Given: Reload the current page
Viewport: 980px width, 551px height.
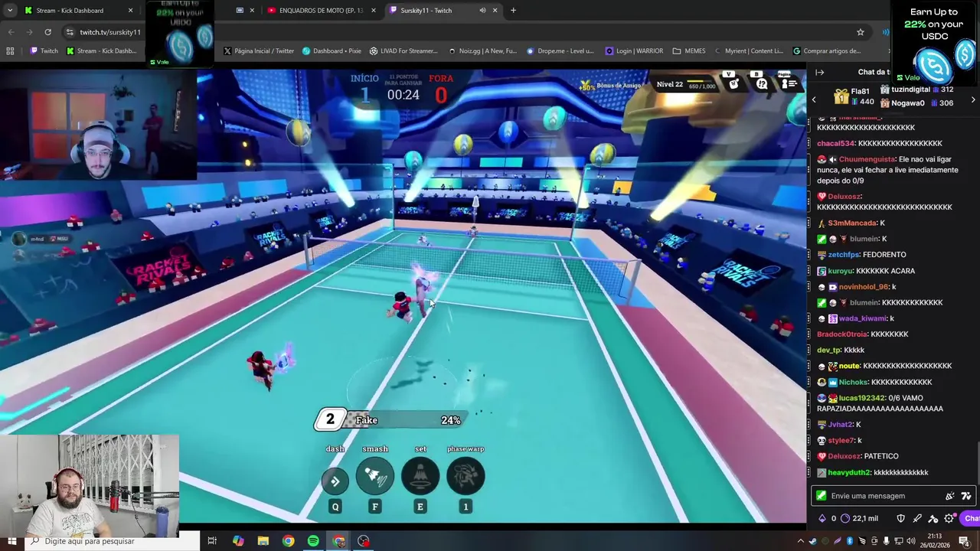Looking at the screenshot, I should point(47,32).
